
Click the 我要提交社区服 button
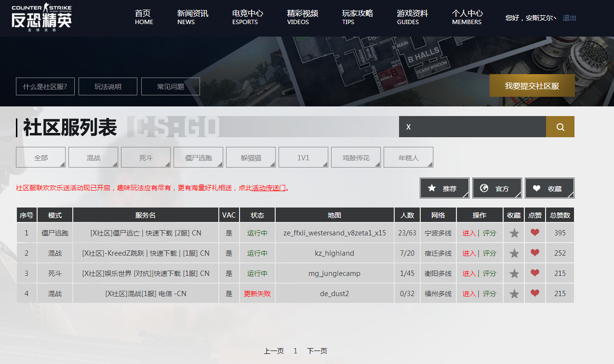[532, 85]
